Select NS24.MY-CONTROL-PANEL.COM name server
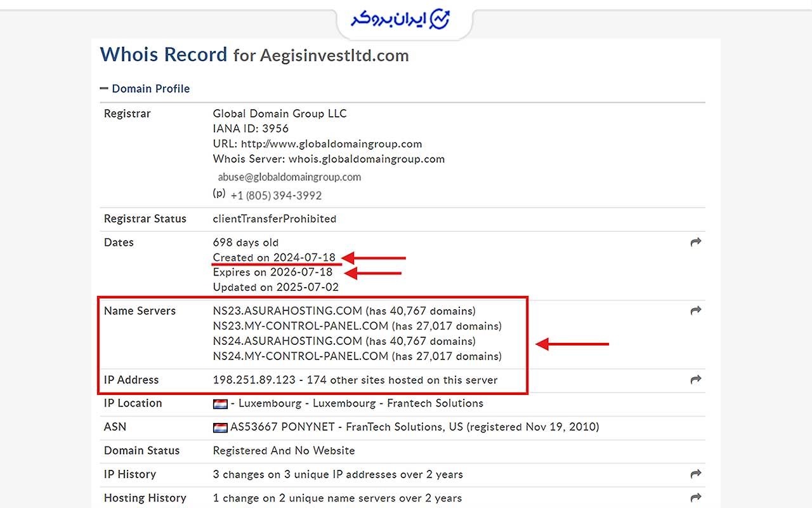The height and width of the screenshot is (508, 812). pos(301,356)
